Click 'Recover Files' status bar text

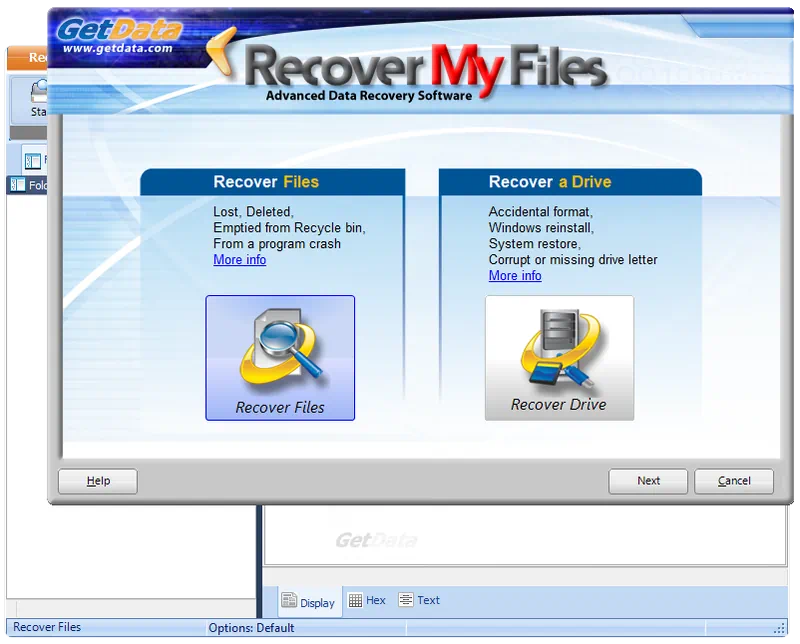[47, 627]
